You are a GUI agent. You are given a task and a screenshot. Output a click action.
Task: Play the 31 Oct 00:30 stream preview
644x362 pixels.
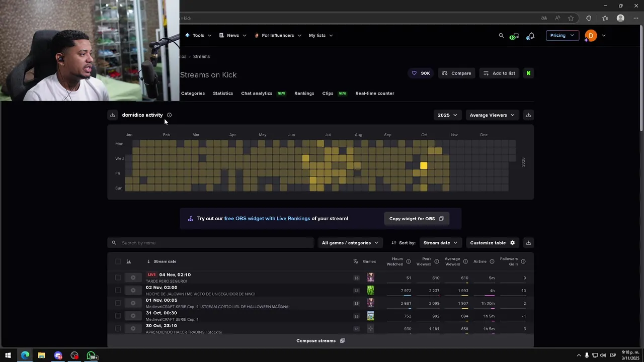point(133,316)
